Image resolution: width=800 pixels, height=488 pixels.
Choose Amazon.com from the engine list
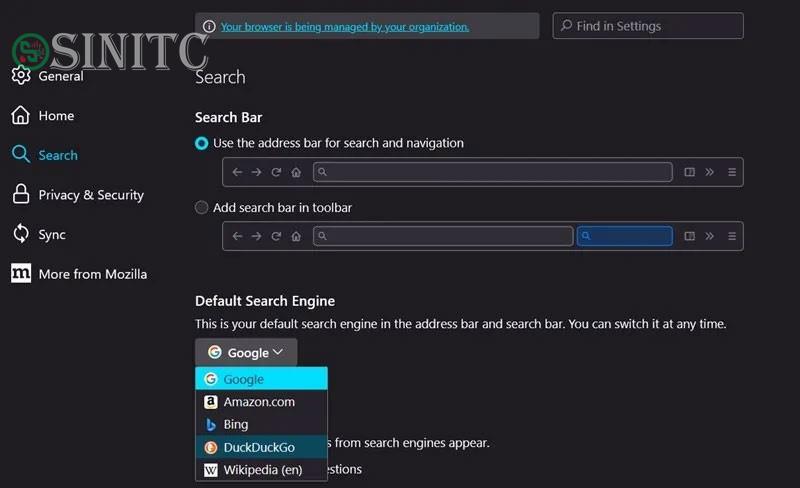pyautogui.click(x=261, y=402)
